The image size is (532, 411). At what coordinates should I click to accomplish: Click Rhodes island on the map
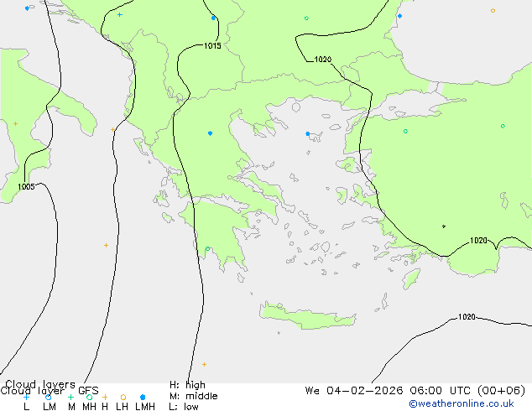tap(411, 278)
